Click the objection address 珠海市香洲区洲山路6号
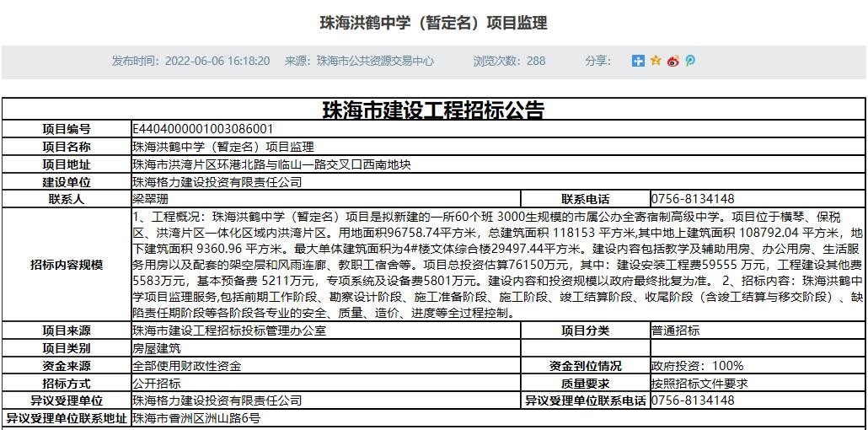The height and width of the screenshot is (430, 868). coord(196,418)
